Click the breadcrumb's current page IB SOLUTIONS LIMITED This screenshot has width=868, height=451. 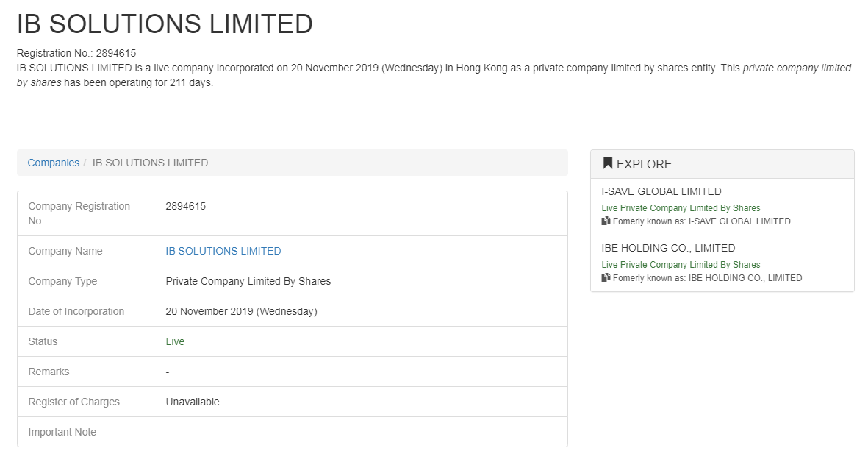pos(150,163)
